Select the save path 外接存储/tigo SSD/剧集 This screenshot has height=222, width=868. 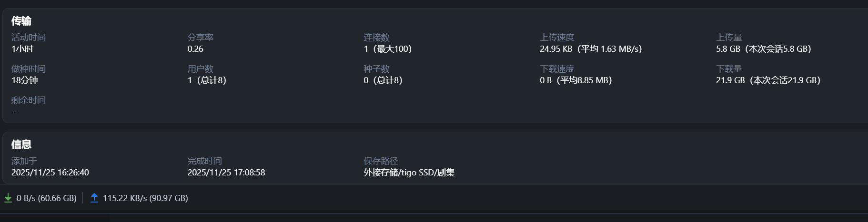pyautogui.click(x=409, y=173)
